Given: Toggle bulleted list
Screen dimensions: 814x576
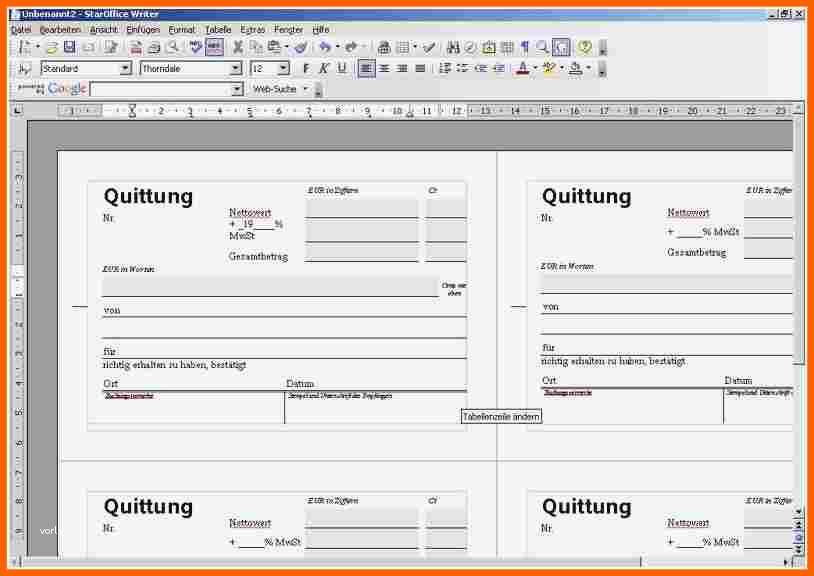Looking at the screenshot, I should click(x=463, y=68).
